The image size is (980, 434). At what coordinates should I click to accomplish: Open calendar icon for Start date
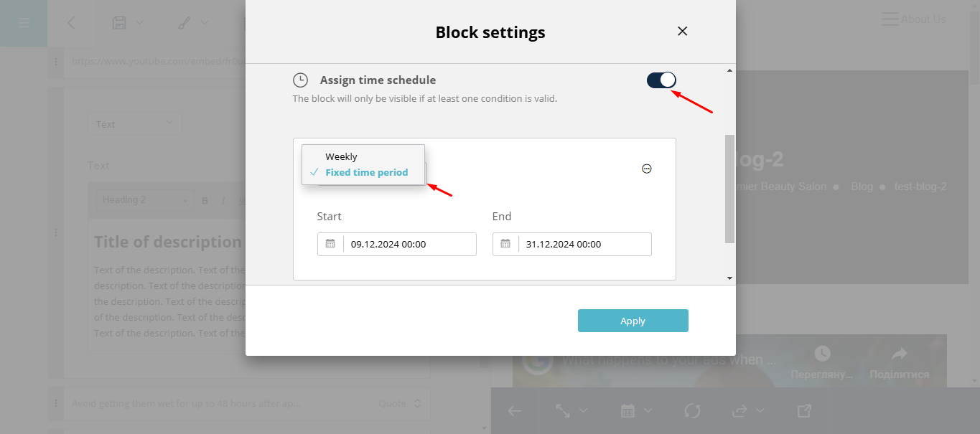pos(330,244)
